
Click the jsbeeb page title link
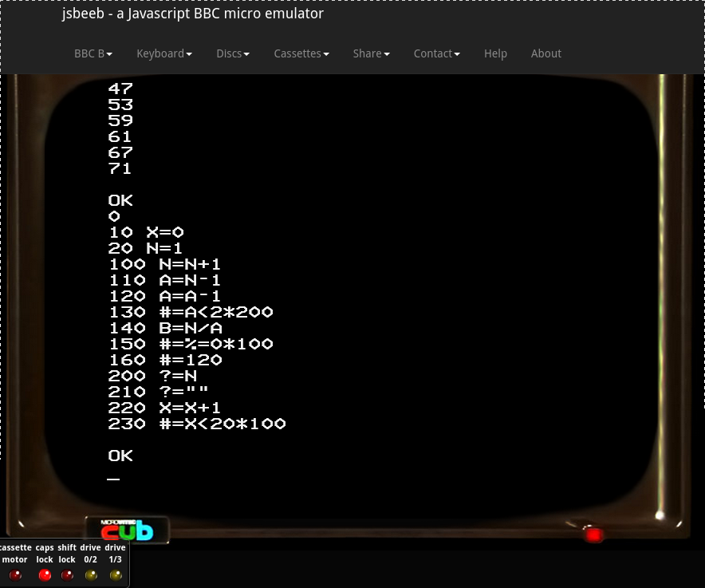click(x=193, y=14)
